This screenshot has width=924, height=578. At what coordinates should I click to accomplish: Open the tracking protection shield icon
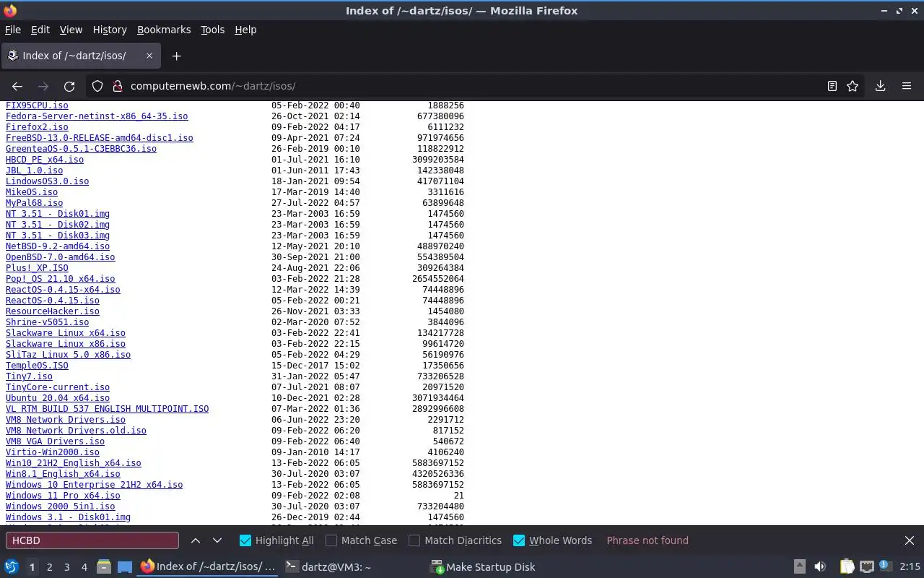(x=97, y=86)
